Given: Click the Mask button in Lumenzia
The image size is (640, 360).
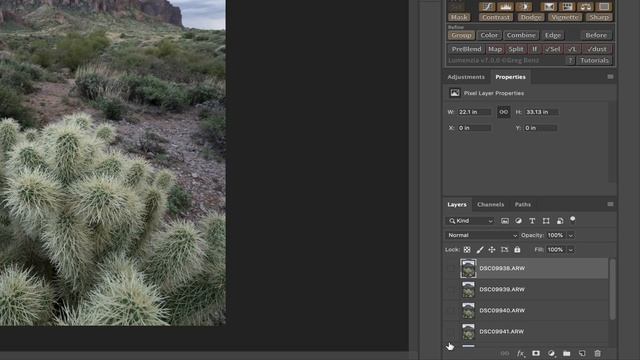Looking at the screenshot, I should tap(459, 17).
